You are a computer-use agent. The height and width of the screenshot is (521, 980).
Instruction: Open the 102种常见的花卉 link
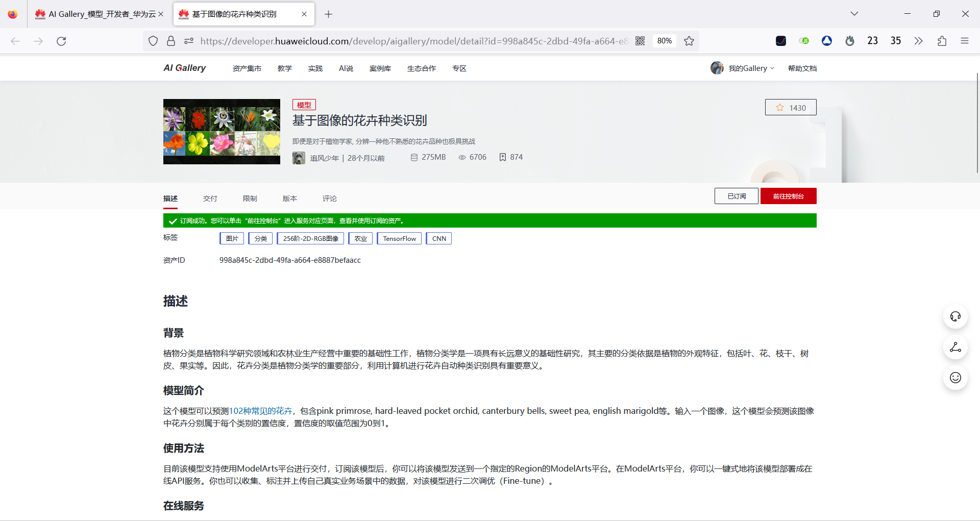coord(262,410)
